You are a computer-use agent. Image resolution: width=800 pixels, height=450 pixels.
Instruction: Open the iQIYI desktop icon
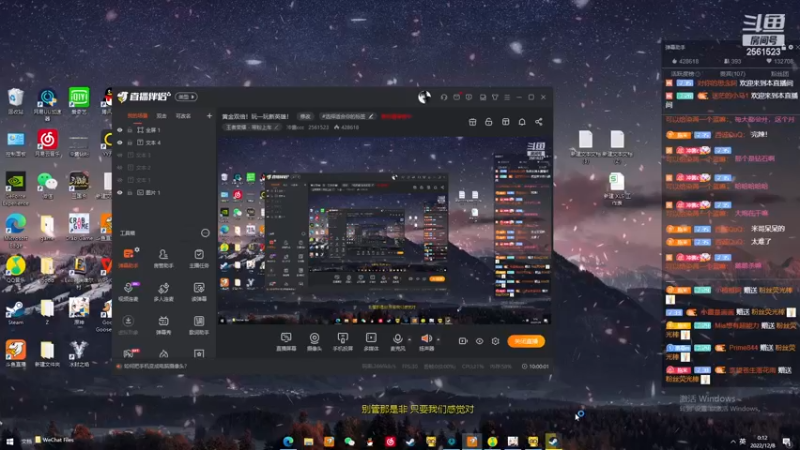click(79, 101)
